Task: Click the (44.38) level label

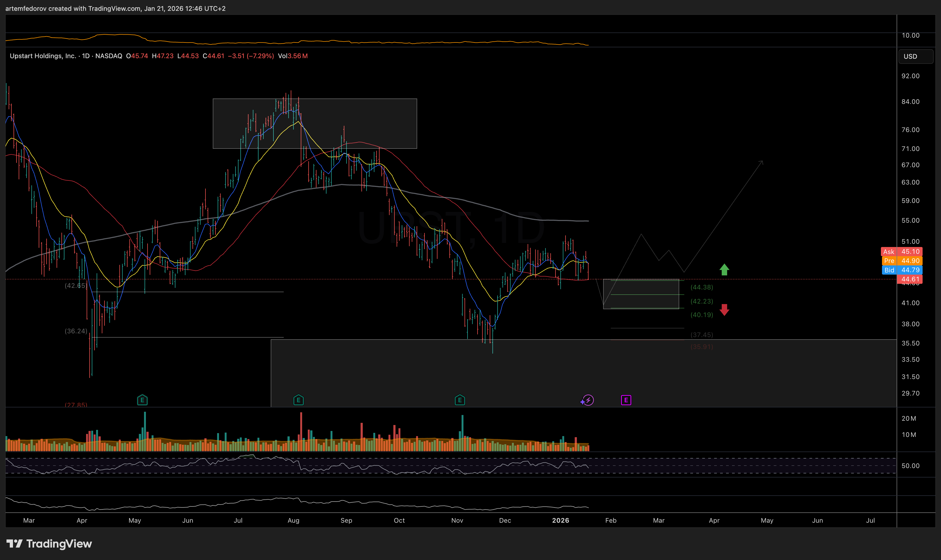Action: coord(702,287)
